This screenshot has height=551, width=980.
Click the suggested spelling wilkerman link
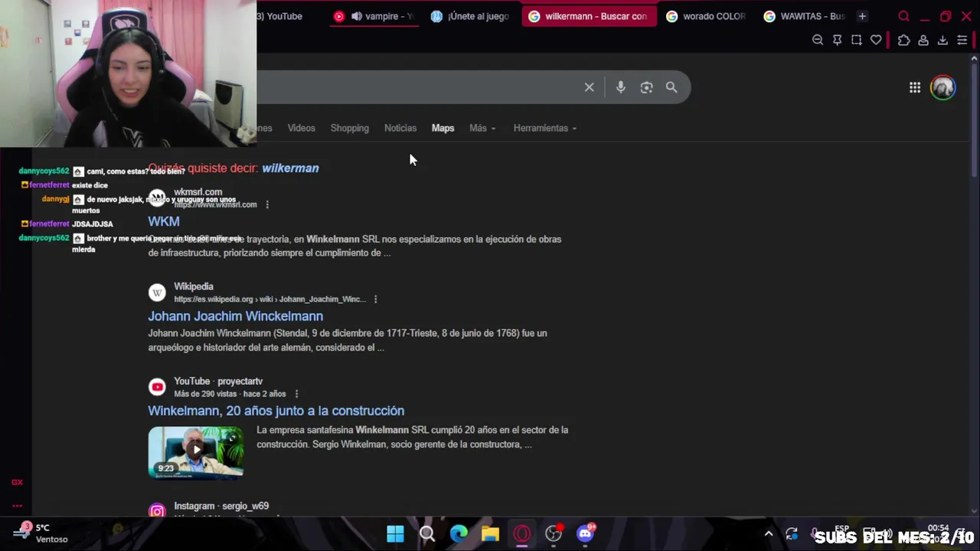290,168
